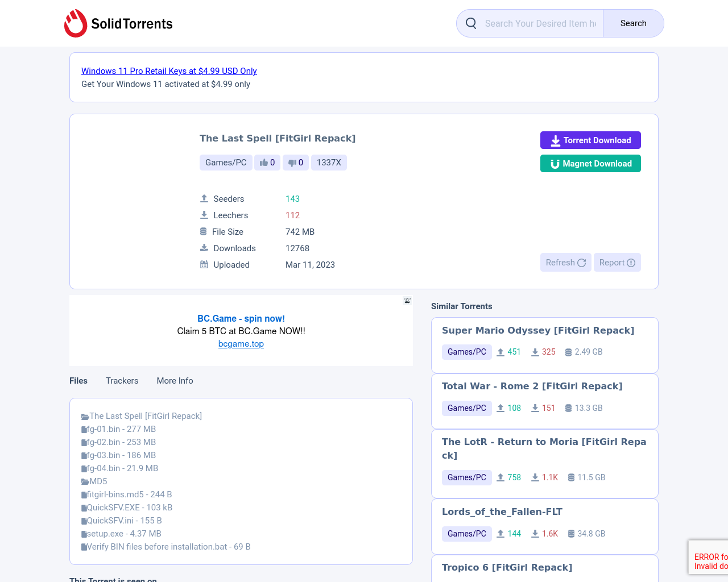Click the 1337X source tag
Image resolution: width=728 pixels, height=582 pixels.
[x=329, y=163]
